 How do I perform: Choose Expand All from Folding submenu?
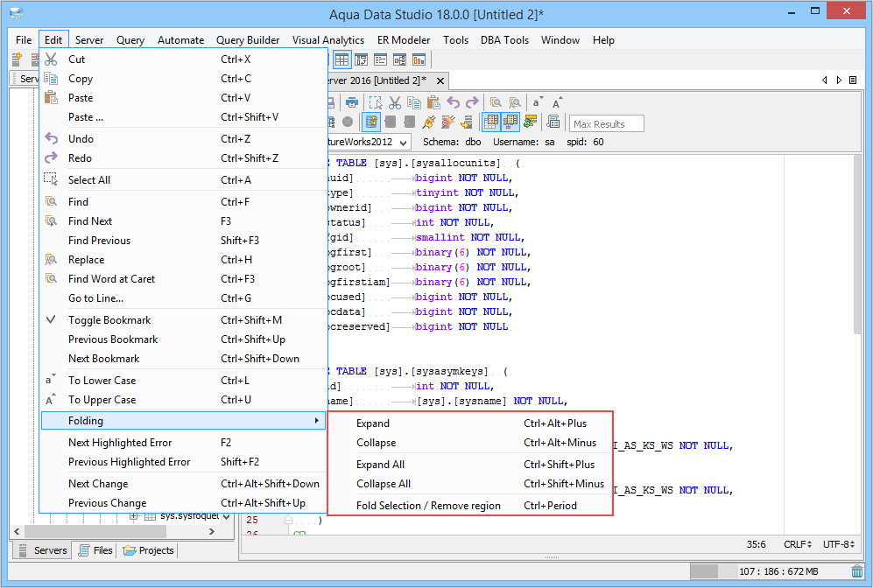pyautogui.click(x=470, y=465)
